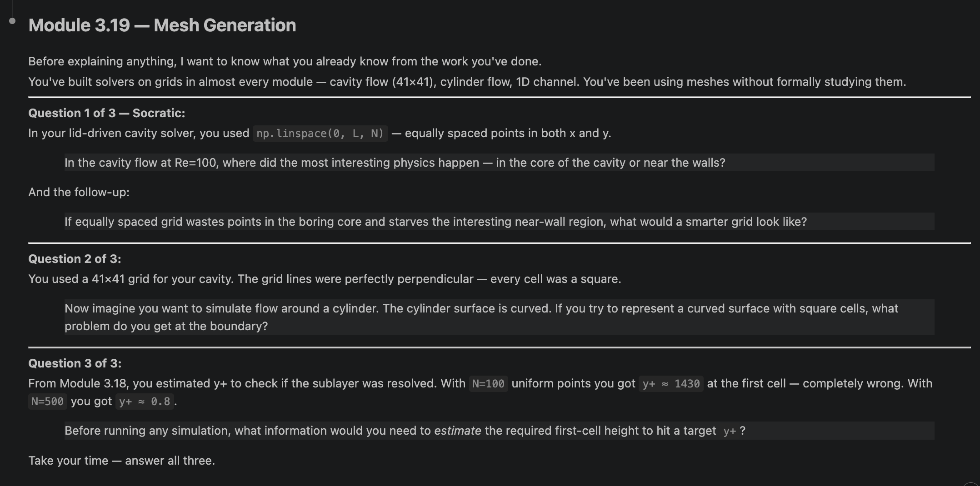The image size is (980, 486).
Task: Click the 'And the follow-up:' line
Action: 79,192
